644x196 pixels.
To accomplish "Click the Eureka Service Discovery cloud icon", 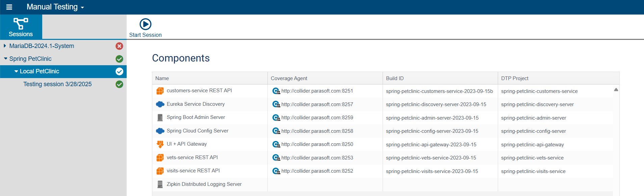I will (160, 104).
